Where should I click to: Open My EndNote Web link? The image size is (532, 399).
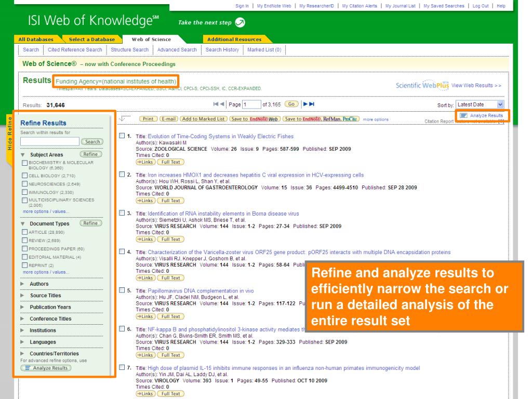pos(274,6)
